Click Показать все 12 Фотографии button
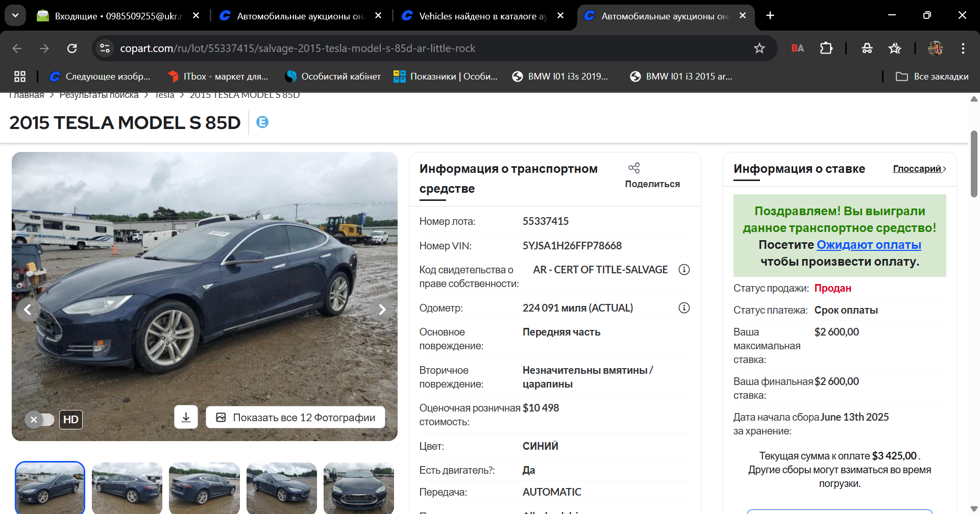Image resolution: width=980 pixels, height=514 pixels. (296, 417)
